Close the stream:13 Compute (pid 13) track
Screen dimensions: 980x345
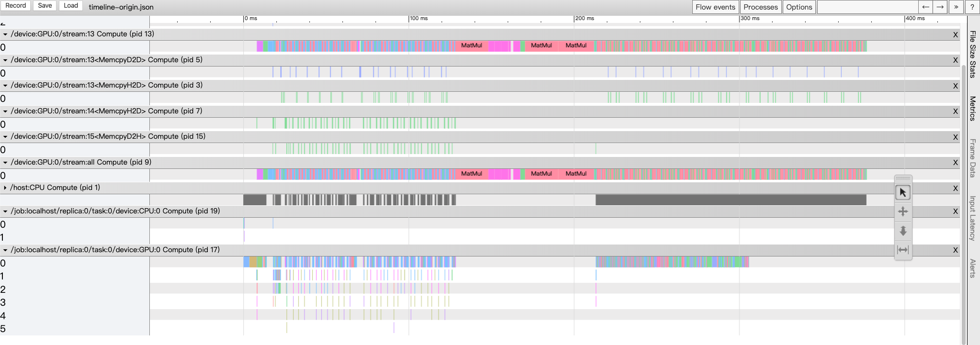coord(956,34)
